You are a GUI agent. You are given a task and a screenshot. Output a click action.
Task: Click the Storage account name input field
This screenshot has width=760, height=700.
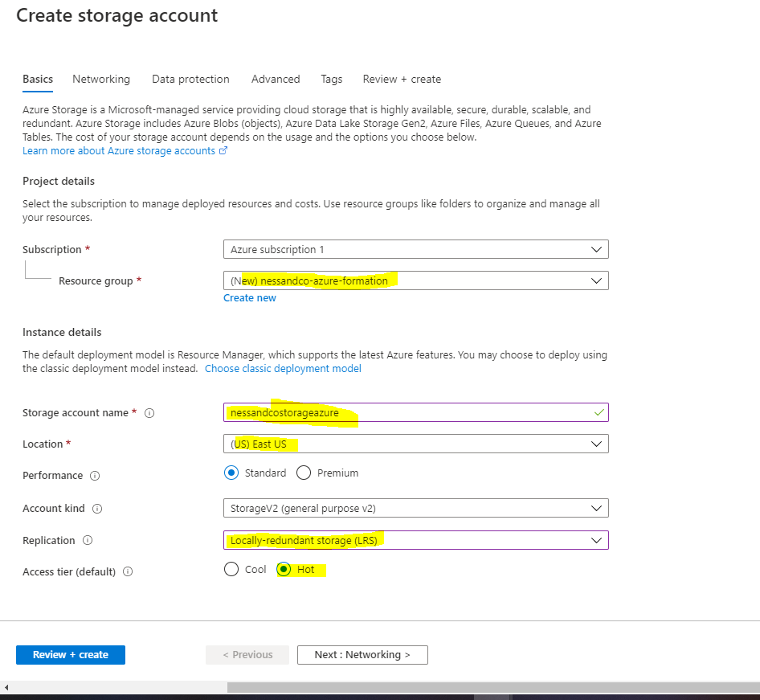point(416,412)
